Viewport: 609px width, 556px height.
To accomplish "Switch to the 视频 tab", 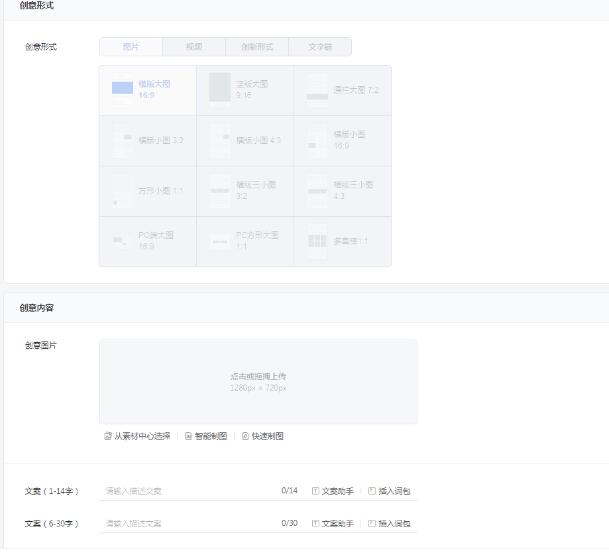I will click(x=194, y=47).
